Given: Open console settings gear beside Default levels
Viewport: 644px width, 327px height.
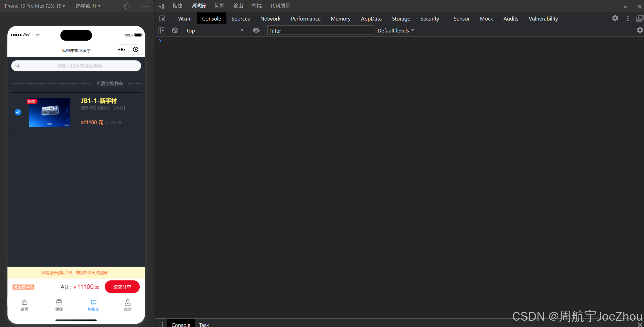Looking at the screenshot, I should pos(640,30).
